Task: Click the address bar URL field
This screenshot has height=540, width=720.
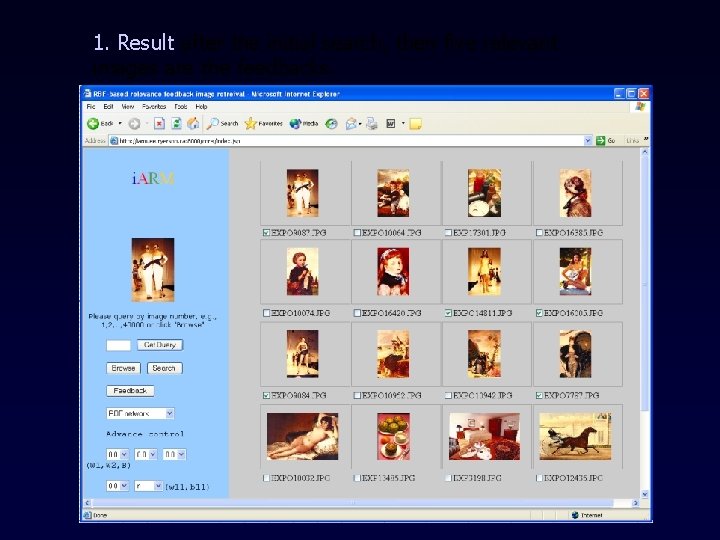Action: point(351,141)
